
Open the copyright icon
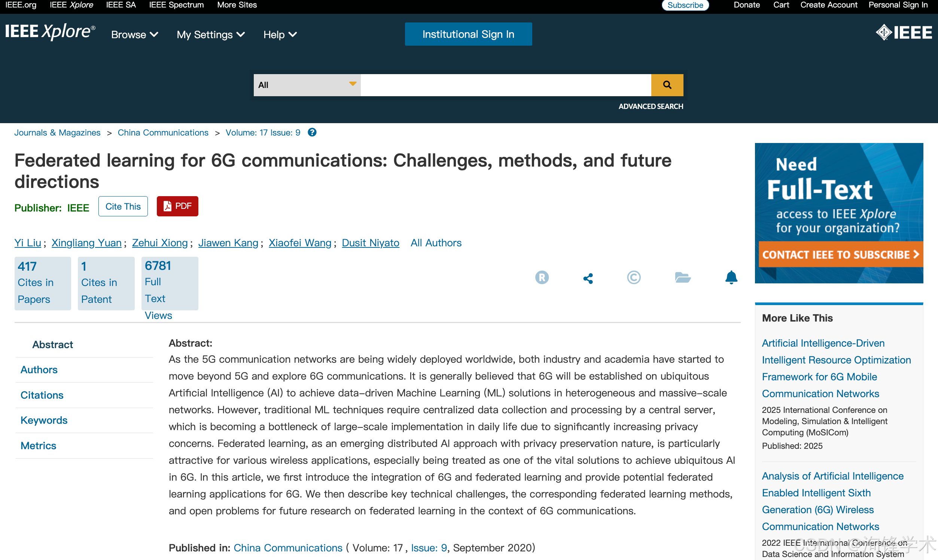(x=634, y=277)
